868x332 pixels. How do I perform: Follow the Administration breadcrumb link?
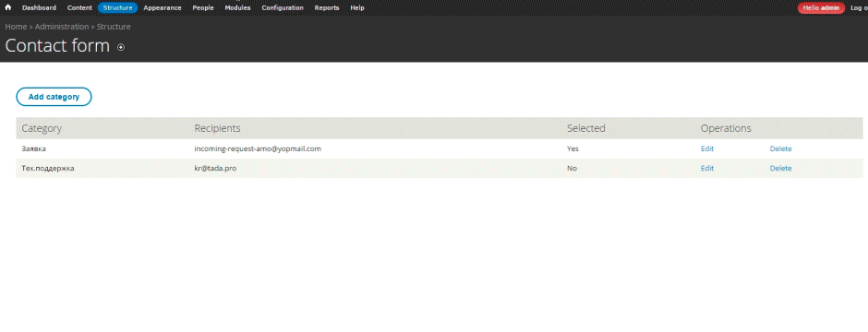pos(62,27)
